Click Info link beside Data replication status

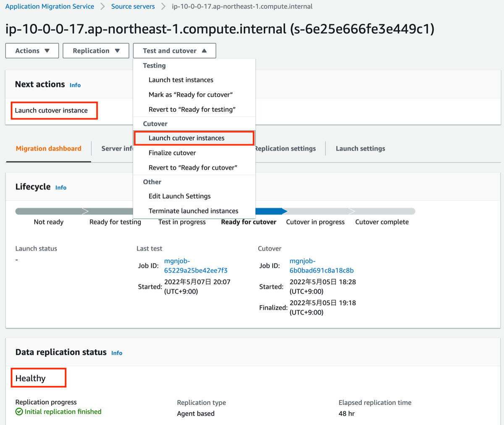click(117, 353)
